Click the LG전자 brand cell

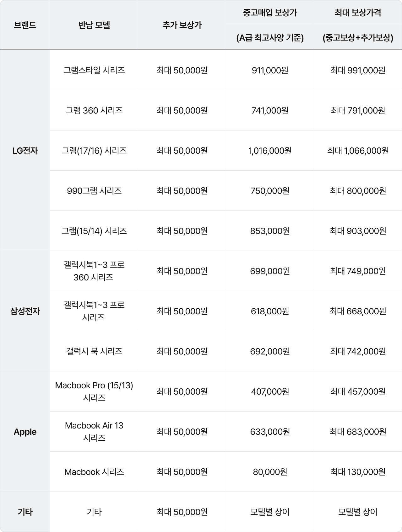pos(25,151)
